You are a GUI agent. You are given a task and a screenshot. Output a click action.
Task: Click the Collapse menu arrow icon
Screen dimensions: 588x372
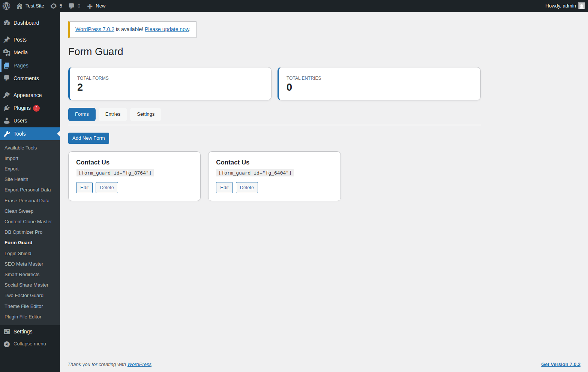click(7, 344)
